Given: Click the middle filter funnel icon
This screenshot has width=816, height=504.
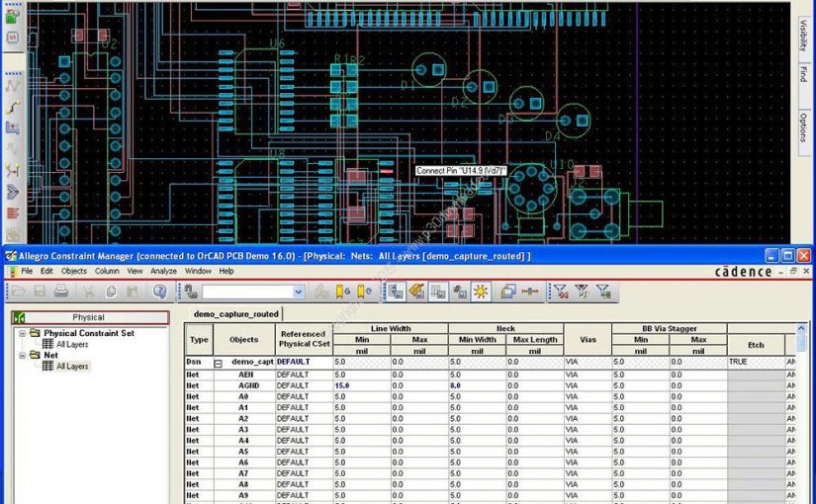Looking at the screenshot, I should 582,292.
